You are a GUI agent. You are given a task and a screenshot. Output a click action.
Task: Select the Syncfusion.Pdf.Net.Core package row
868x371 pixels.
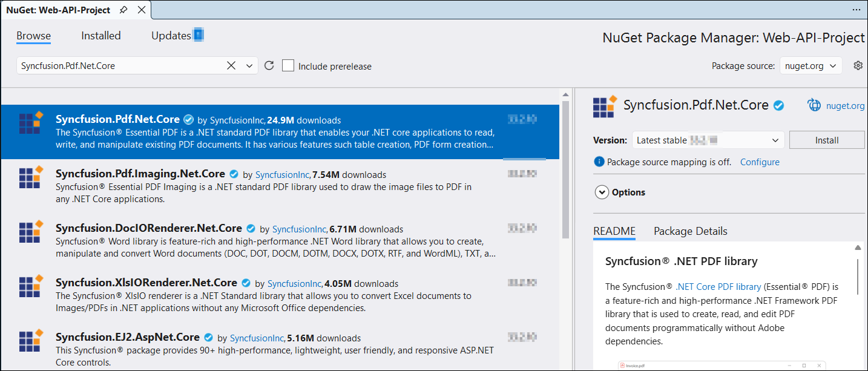click(280, 132)
